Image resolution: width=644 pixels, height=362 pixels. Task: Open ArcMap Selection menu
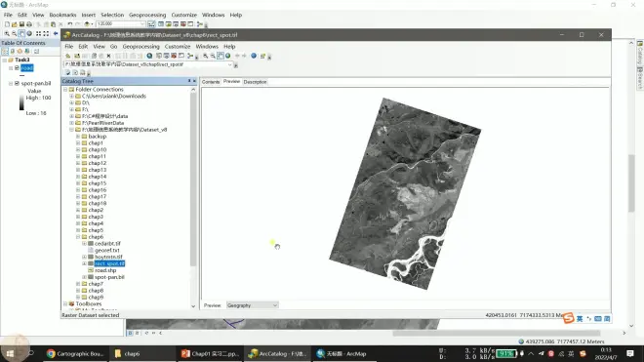[112, 15]
